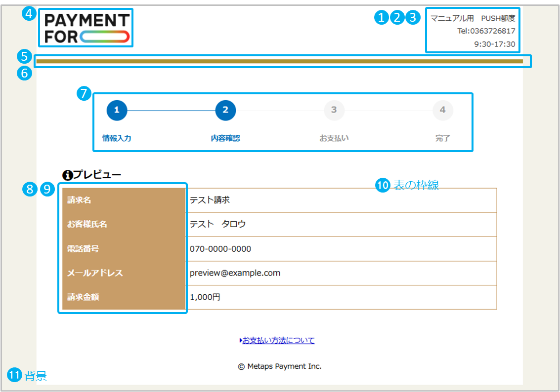The height and width of the screenshot is (392, 560).
Task: Click annotation badge 4 next to the logo
Action: click(29, 14)
